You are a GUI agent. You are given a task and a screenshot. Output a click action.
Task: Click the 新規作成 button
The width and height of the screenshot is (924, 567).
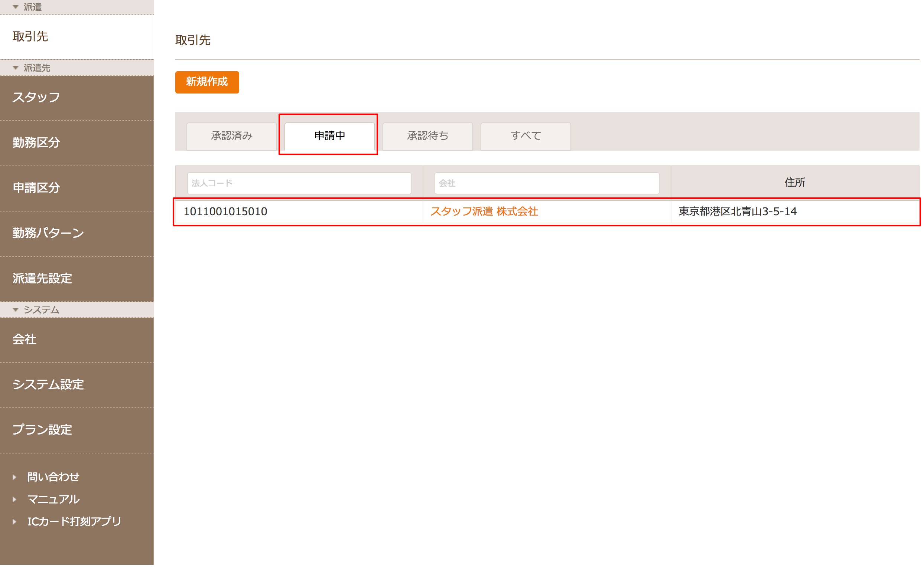[x=208, y=82]
